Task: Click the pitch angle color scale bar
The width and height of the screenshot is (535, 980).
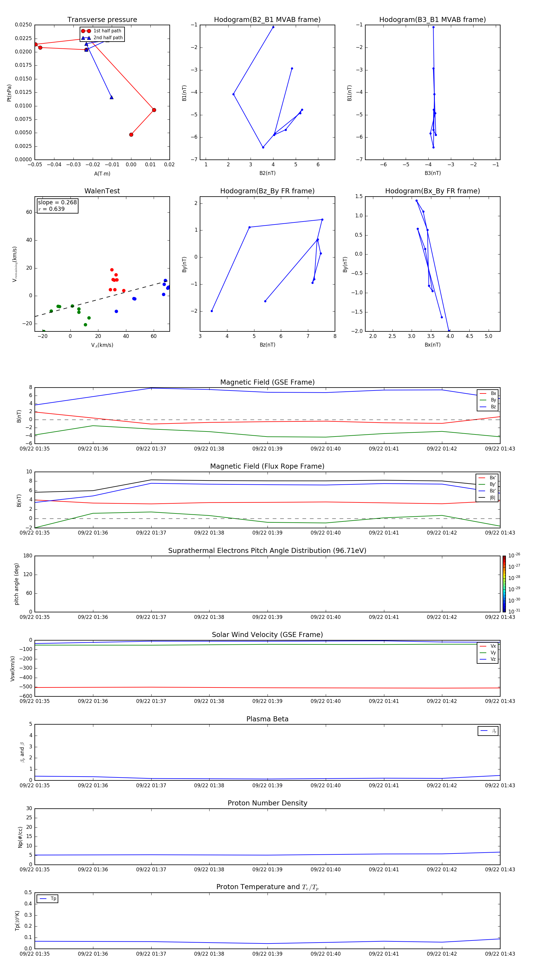Action: coord(504,584)
